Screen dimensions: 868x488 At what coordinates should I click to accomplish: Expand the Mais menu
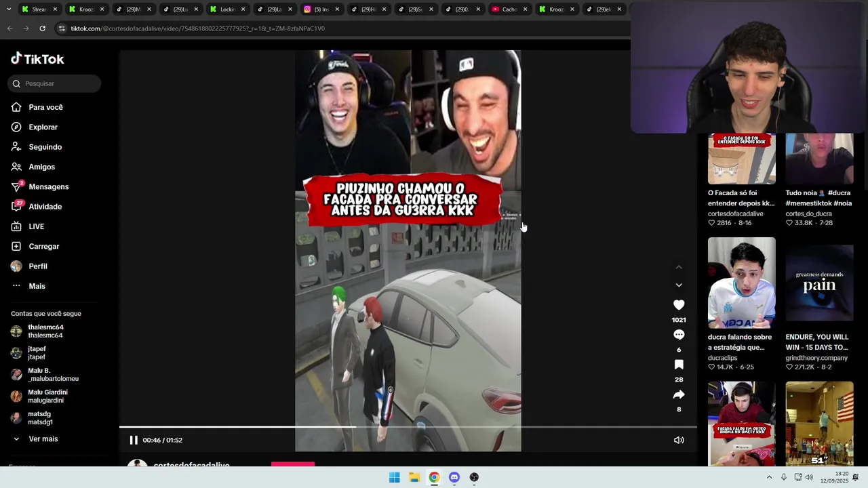(x=28, y=286)
